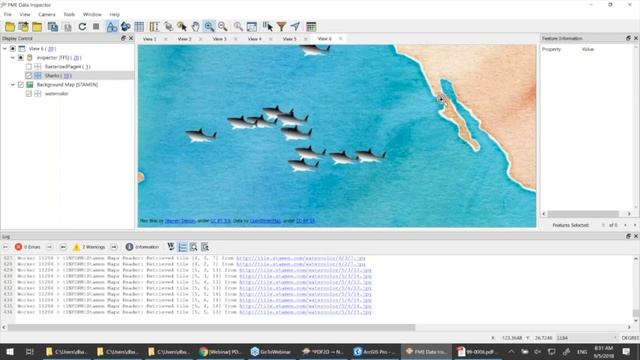Click the last icon in Log toolbar

point(205,247)
